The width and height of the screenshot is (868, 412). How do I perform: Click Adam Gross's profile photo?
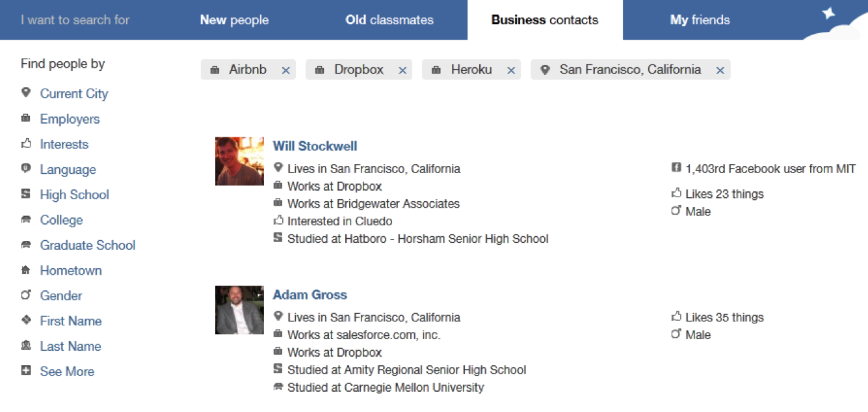click(239, 310)
